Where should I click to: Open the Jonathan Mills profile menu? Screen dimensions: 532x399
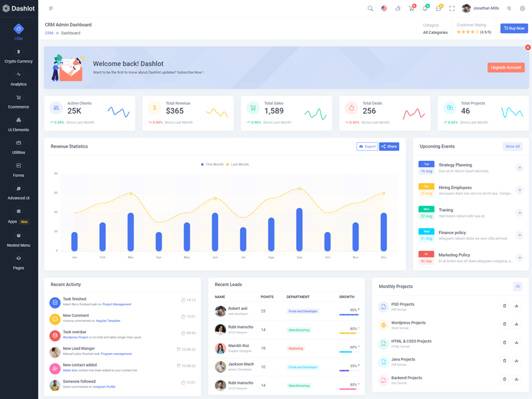(480, 9)
